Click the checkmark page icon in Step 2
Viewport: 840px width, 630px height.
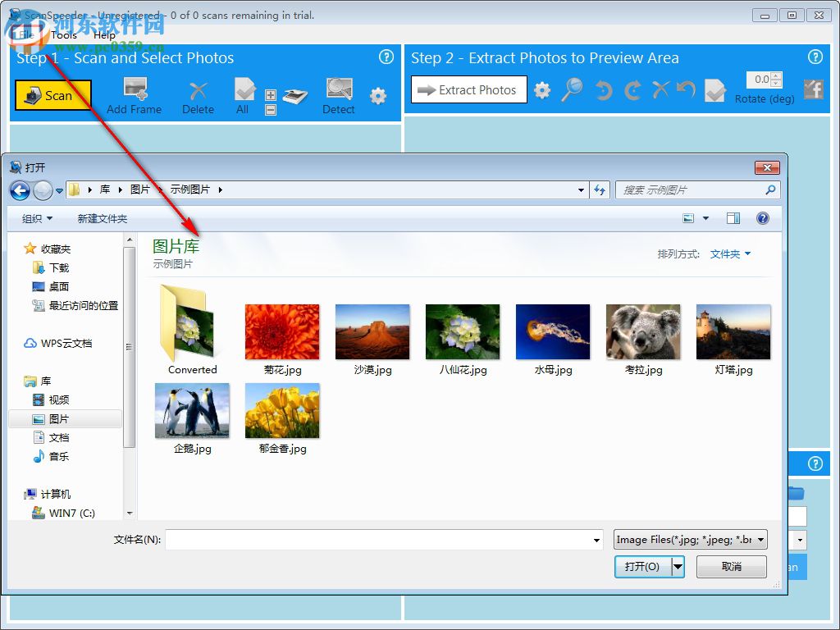pyautogui.click(x=715, y=90)
